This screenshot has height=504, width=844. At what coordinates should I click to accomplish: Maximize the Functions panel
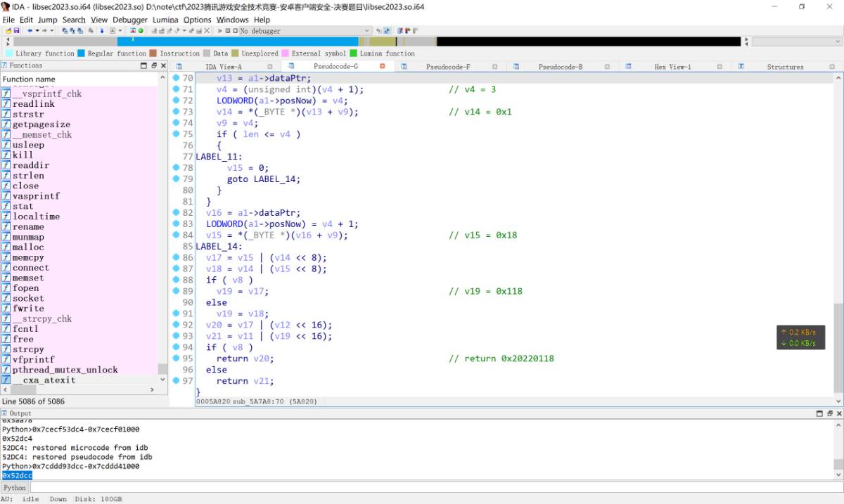tap(145, 65)
